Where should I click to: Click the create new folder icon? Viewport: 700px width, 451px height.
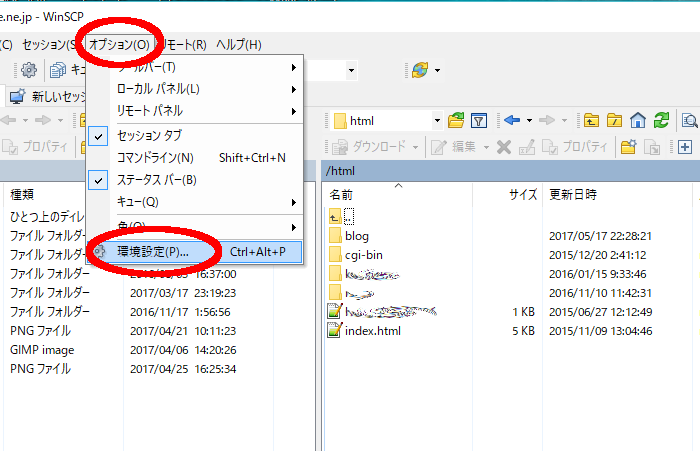coord(629,147)
